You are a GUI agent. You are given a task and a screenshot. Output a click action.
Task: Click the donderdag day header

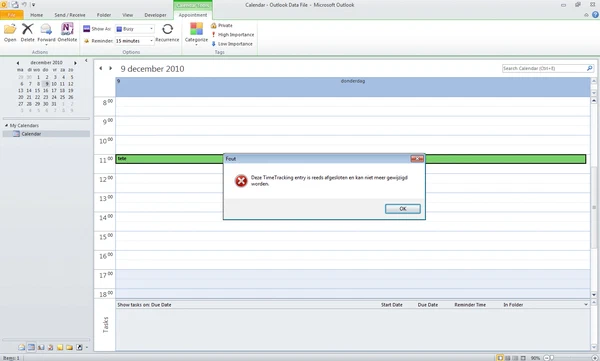coord(352,81)
